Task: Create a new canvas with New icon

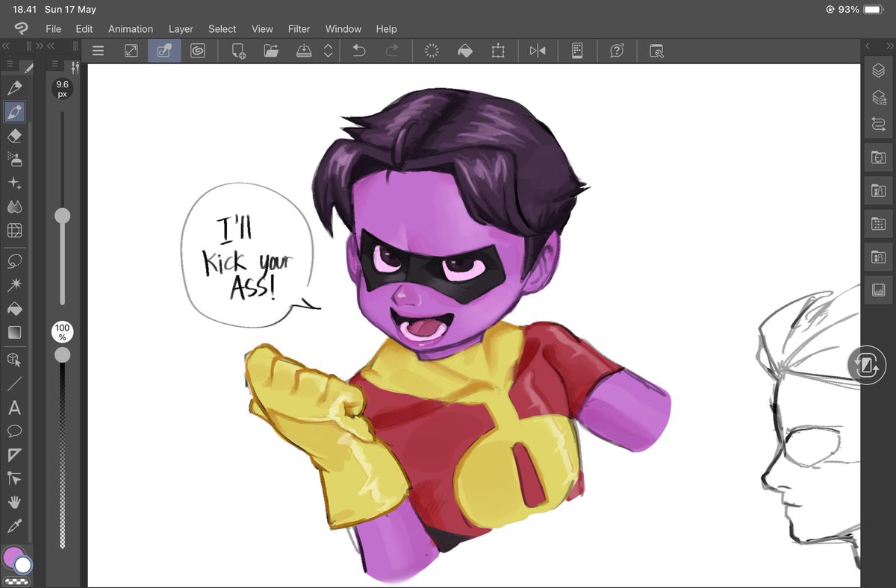Action: tap(238, 51)
